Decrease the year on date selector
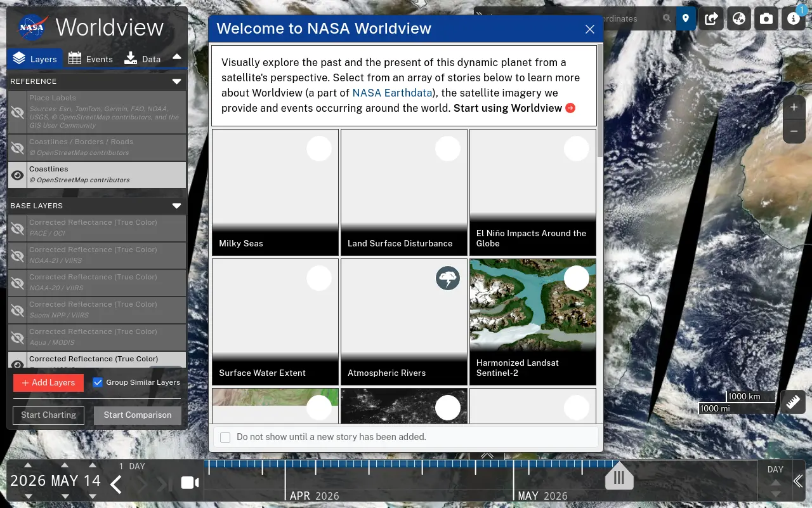812x508 pixels. pyautogui.click(x=28, y=496)
